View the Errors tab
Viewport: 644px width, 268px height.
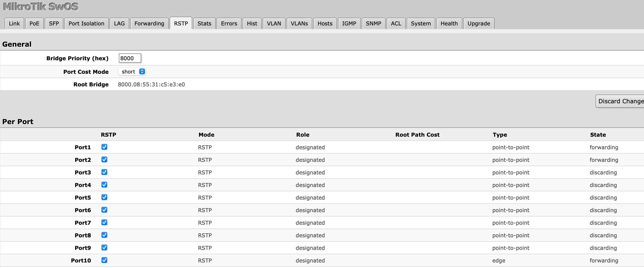click(x=229, y=23)
